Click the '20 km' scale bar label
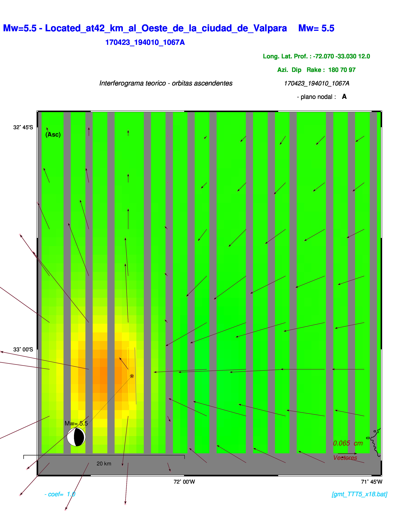The image size is (411, 532). 104,463
